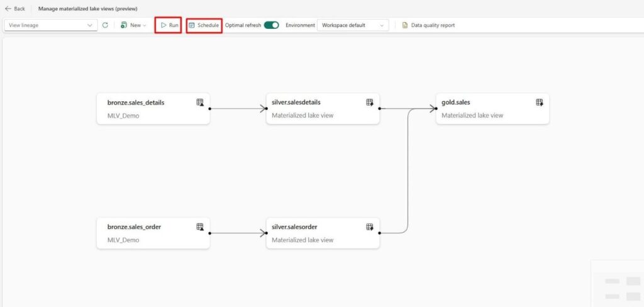The width and height of the screenshot is (644, 307).
Task: Click the view icon on silver.salesorder node
Action: pos(370,227)
